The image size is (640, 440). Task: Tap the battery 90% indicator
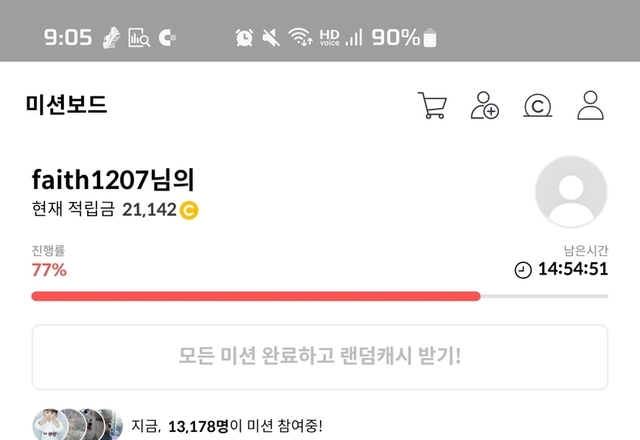404,38
